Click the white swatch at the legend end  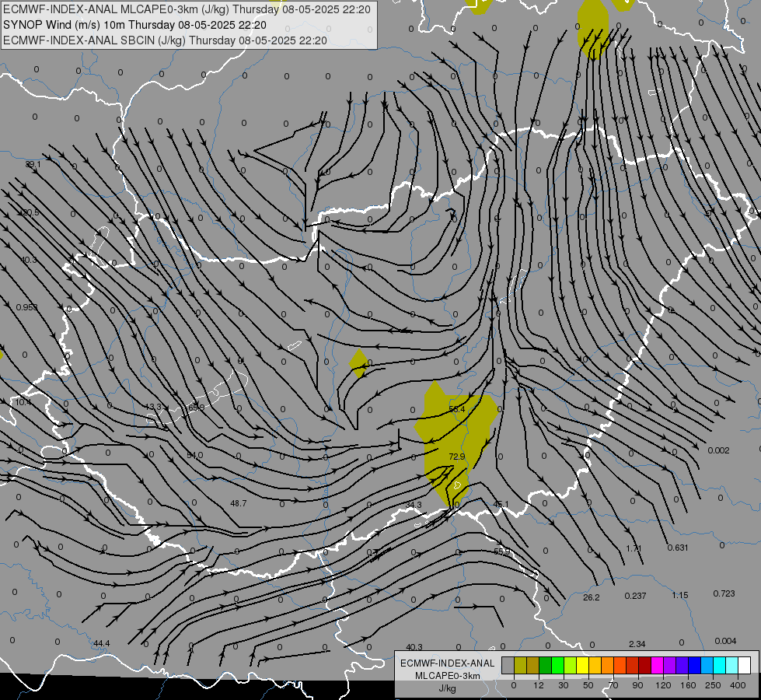745,665
